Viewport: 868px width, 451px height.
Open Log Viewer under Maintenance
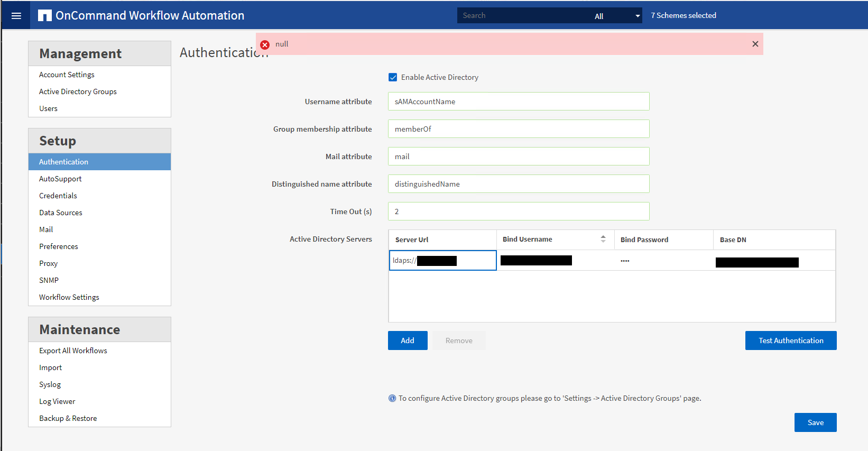[57, 401]
